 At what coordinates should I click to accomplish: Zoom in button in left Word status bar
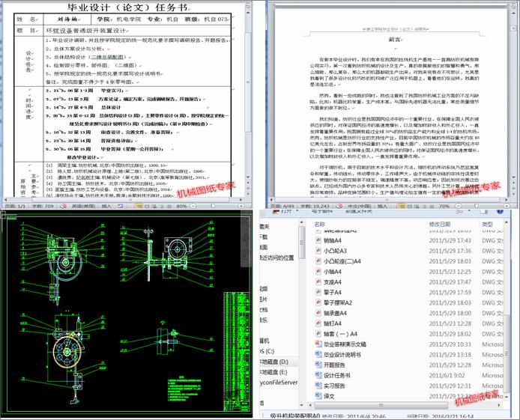click(241, 206)
